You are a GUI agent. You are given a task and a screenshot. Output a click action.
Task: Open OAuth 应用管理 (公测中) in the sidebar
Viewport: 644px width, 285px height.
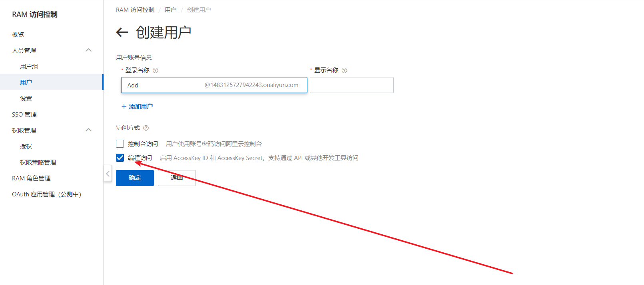[x=47, y=194]
